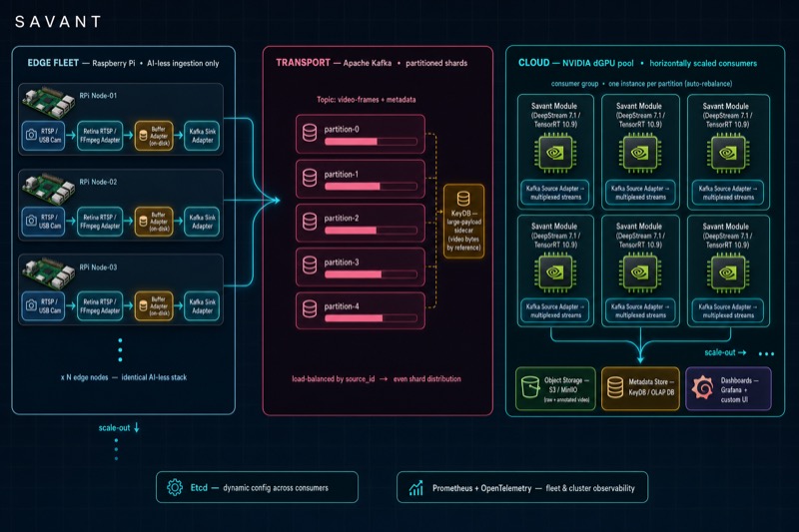Click the Metadata Store database icon
799x532 pixels.
[615, 387]
